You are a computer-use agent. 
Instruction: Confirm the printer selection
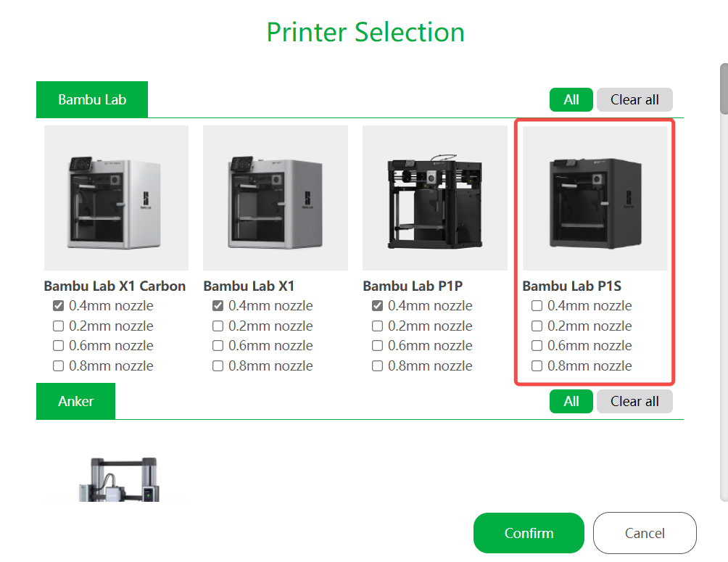coord(529,533)
